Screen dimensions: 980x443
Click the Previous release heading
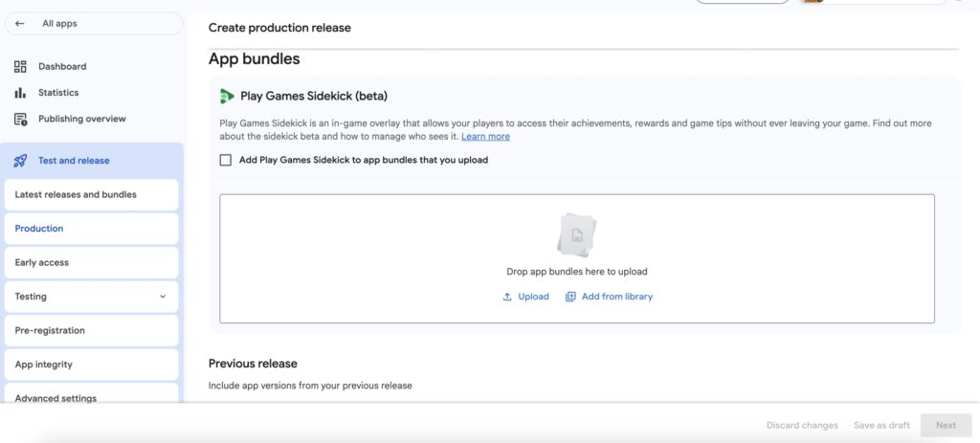point(253,364)
